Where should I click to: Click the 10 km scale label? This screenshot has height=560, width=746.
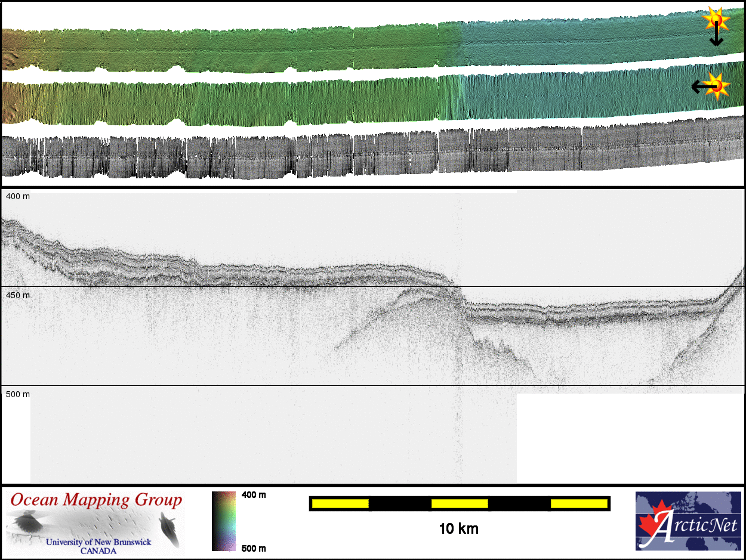click(x=458, y=528)
